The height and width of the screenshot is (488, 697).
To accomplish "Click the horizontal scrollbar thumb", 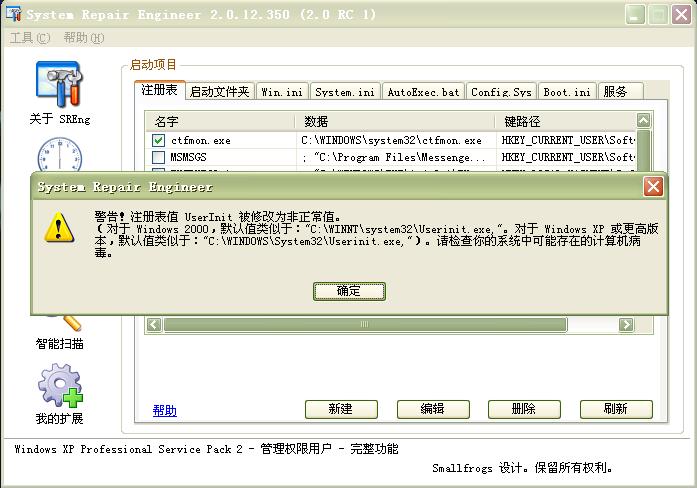I will point(365,324).
